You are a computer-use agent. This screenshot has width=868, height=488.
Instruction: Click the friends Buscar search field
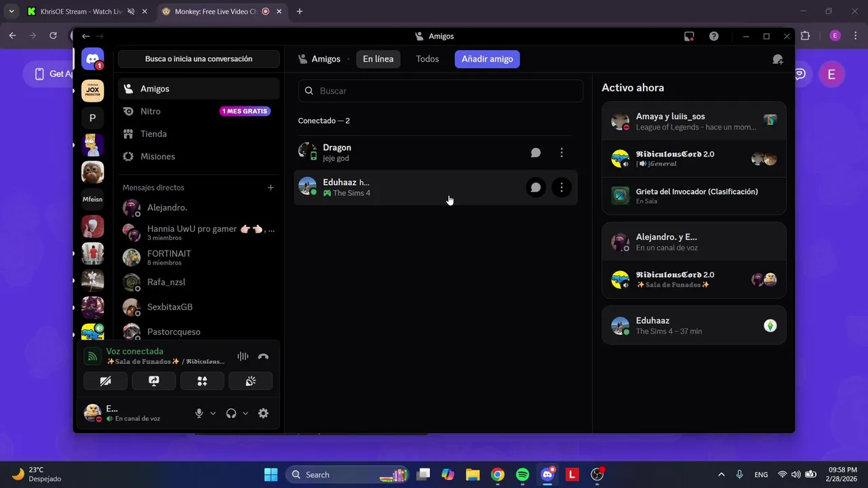click(x=441, y=91)
